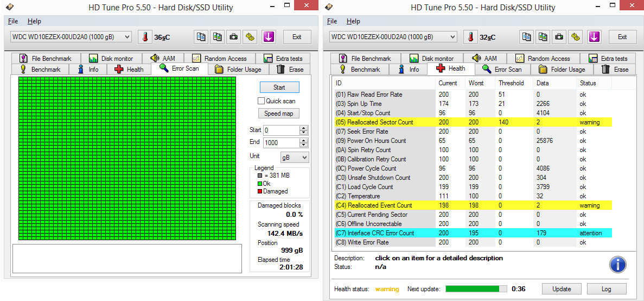Open File Benchmark tab in Health window
Viewport: 644px width, 301px height.
[x=365, y=58]
